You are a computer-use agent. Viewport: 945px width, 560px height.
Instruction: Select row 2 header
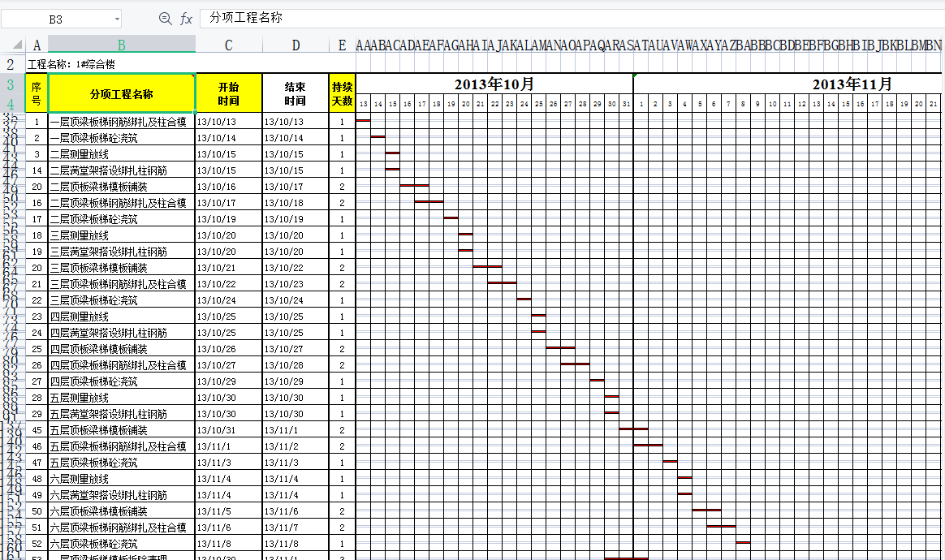pos(11,64)
